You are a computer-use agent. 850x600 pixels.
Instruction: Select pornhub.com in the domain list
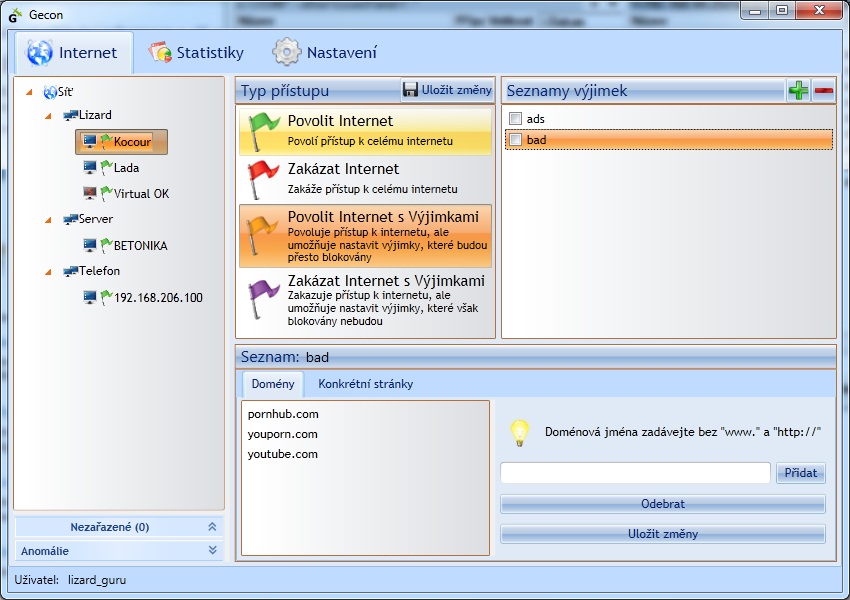click(x=283, y=414)
